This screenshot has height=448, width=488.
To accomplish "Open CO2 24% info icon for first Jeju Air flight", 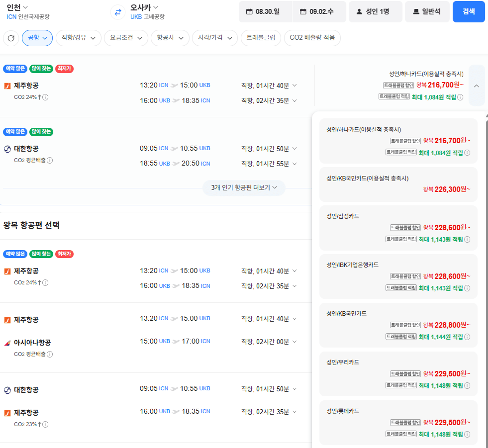I will [x=45, y=97].
